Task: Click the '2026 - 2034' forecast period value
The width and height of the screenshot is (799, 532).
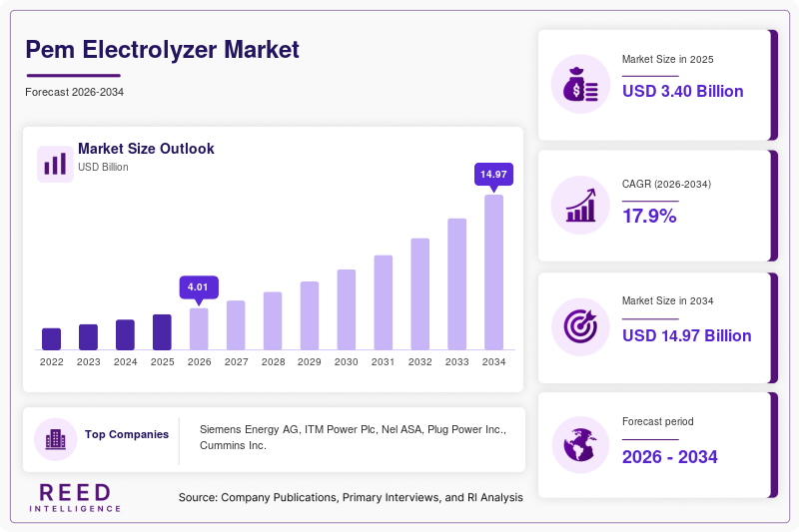Action: pyautogui.click(x=669, y=457)
